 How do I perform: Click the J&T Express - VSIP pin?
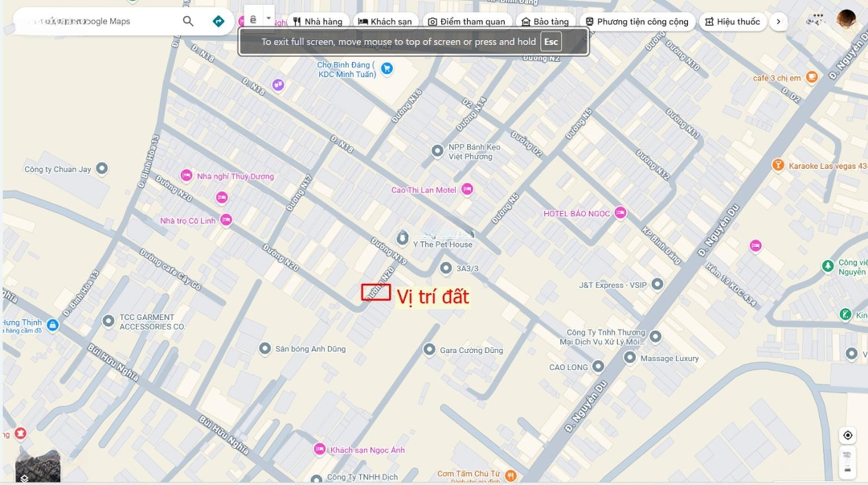(657, 284)
